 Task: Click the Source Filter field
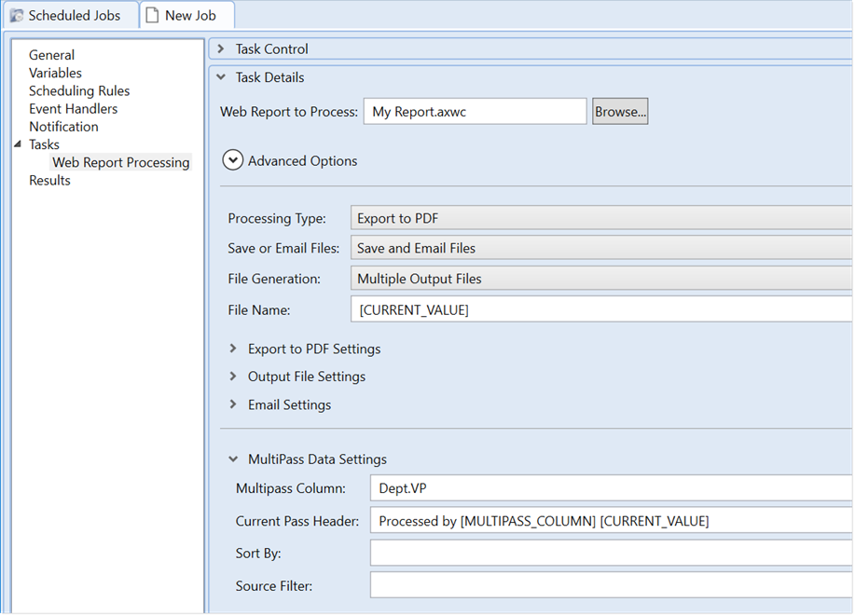pyautogui.click(x=611, y=584)
